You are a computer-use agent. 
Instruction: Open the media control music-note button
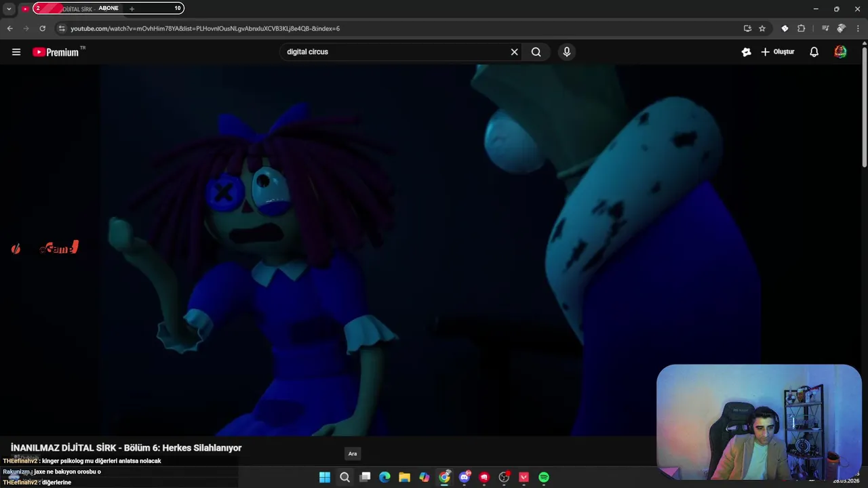825,28
